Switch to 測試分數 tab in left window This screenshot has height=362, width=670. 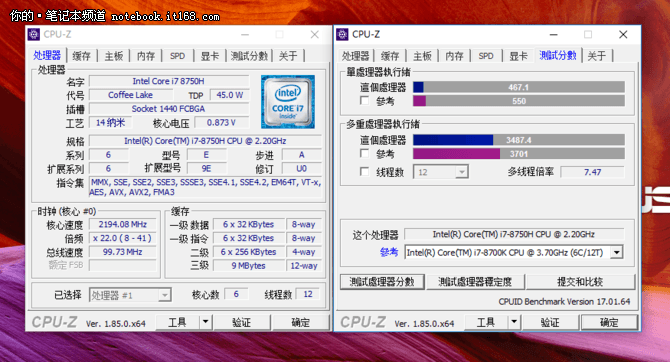249,56
